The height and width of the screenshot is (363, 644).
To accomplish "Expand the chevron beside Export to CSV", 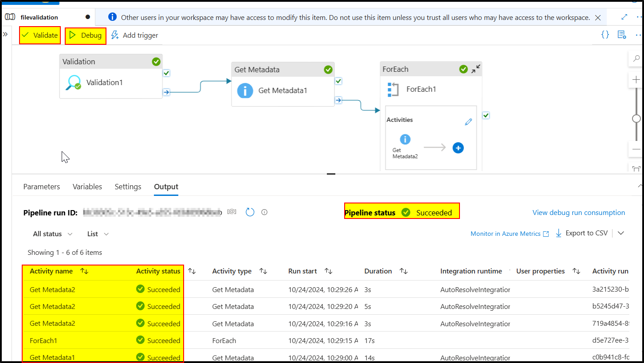I will pos(621,233).
